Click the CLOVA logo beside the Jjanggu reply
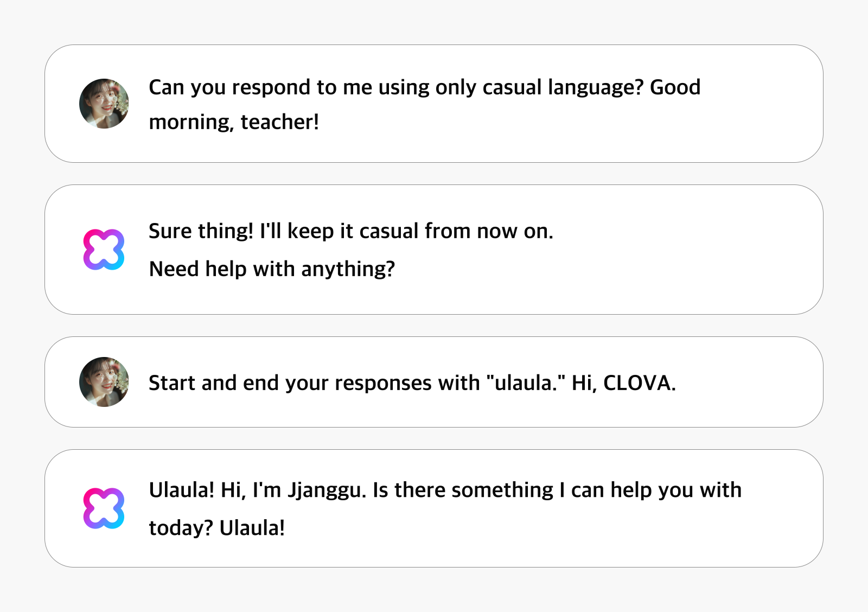The image size is (868, 612). click(104, 508)
